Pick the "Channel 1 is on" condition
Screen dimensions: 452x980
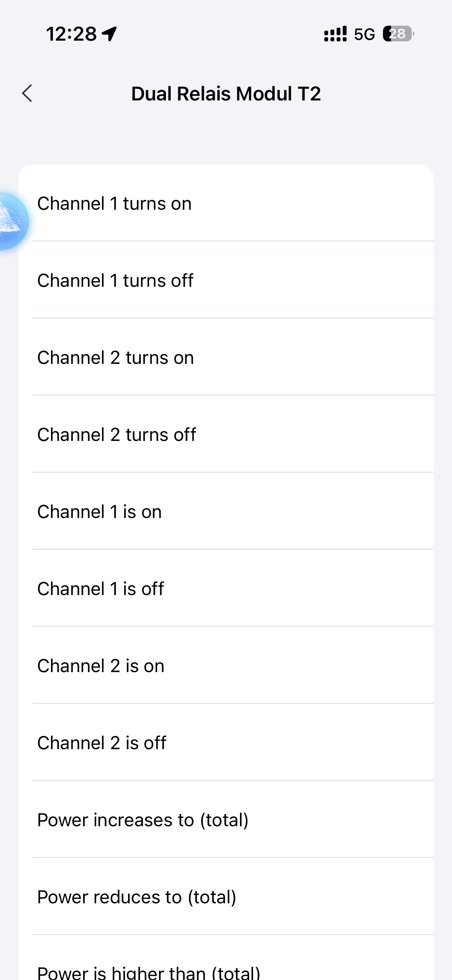[x=226, y=511]
